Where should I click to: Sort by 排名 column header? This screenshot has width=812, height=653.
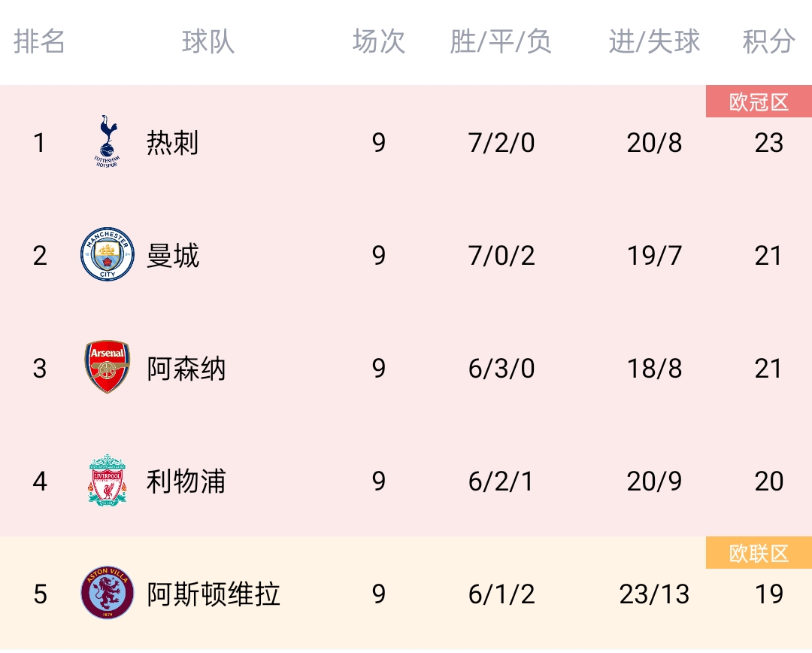39,41
